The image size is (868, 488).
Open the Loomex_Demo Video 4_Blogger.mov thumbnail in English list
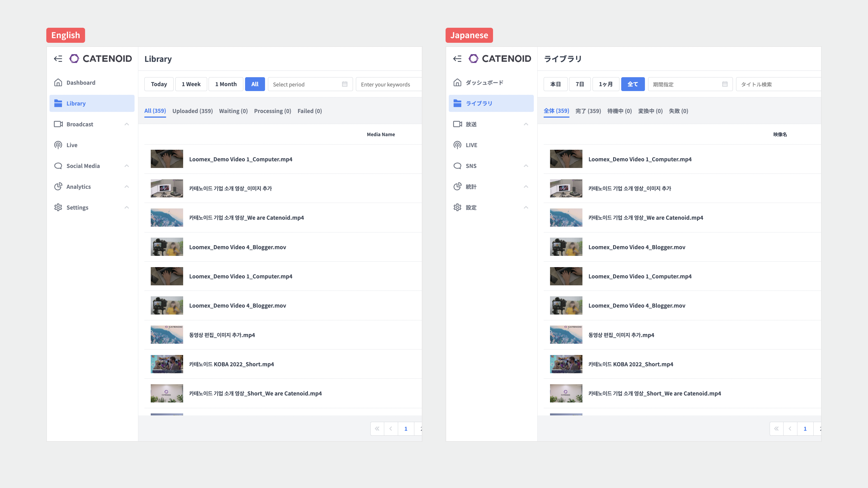coord(167,247)
